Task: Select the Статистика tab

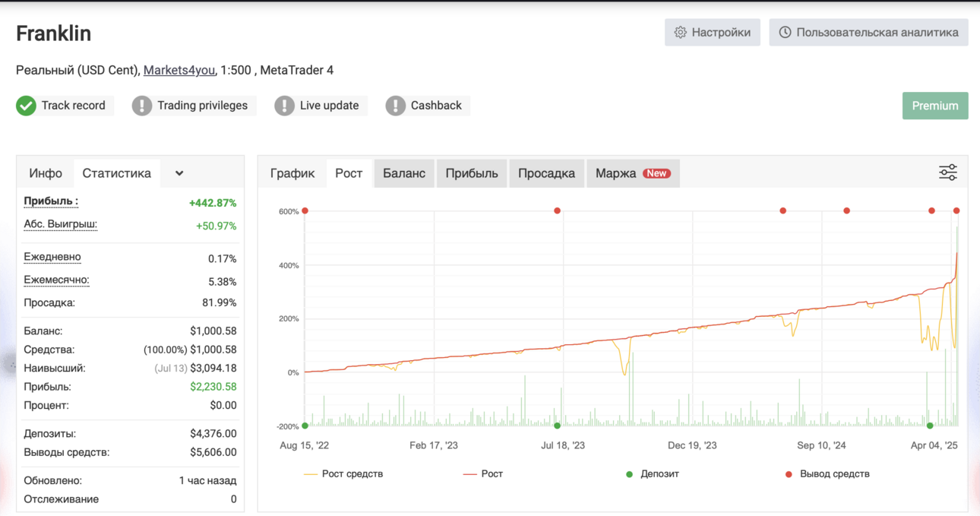Action: (x=116, y=173)
